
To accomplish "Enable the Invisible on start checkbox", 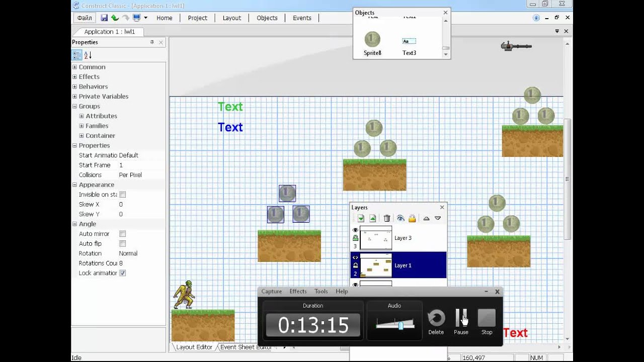I will coord(122,195).
